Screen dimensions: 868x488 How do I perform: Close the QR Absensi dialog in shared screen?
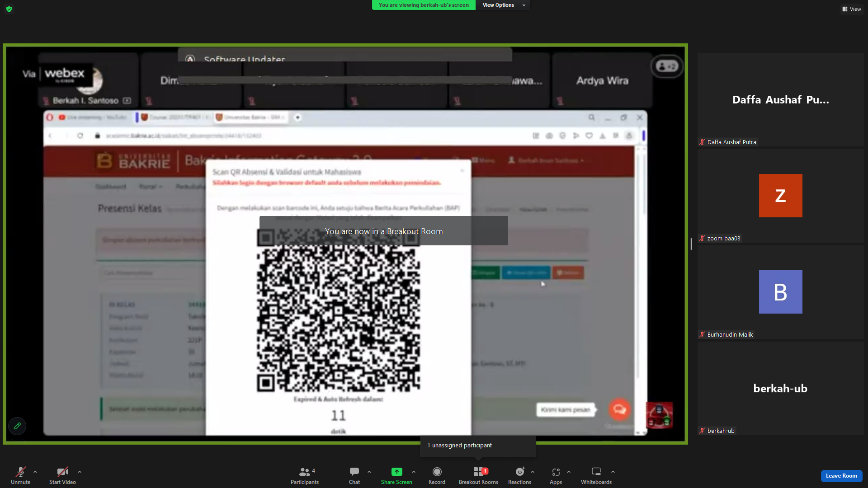tap(462, 171)
